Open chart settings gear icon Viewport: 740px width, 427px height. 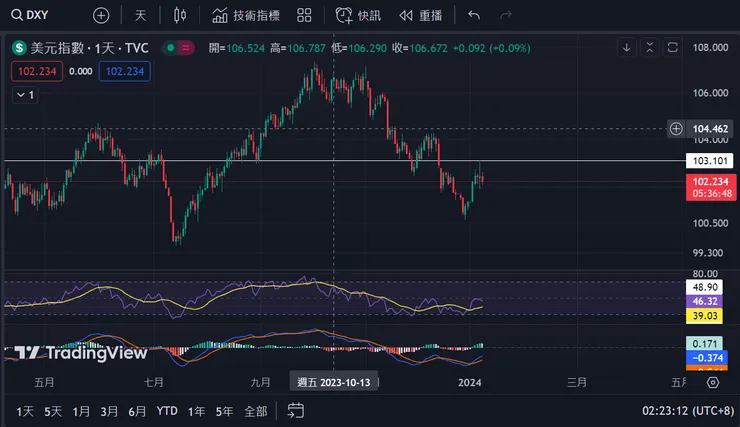[713, 382]
